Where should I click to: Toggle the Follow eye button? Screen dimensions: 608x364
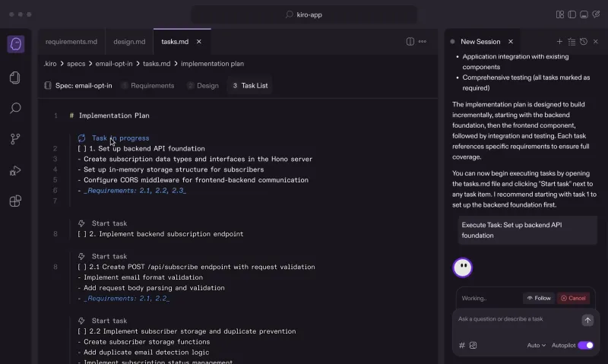[x=538, y=298]
